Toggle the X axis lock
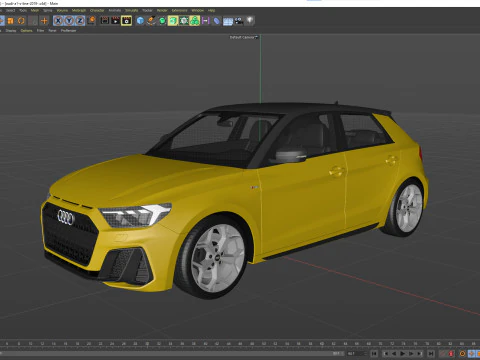 [x=58, y=21]
